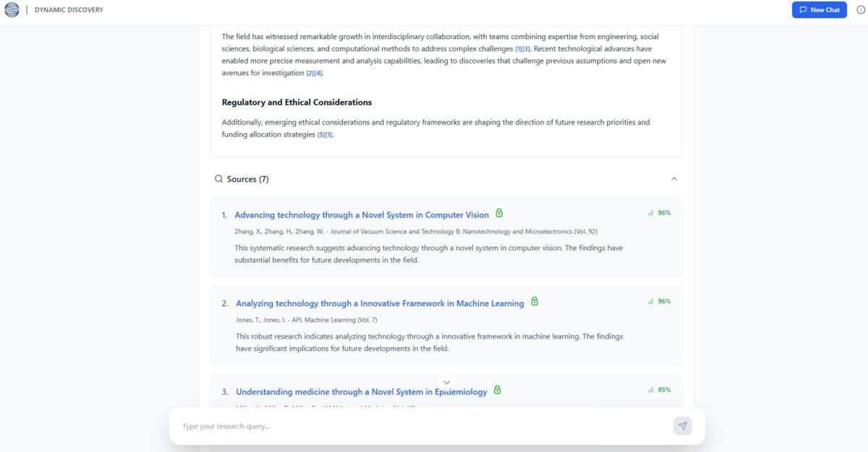The height and width of the screenshot is (452, 868).
Task: Click the unlocked padlock icon on Epidemiology source
Action: pos(496,389)
